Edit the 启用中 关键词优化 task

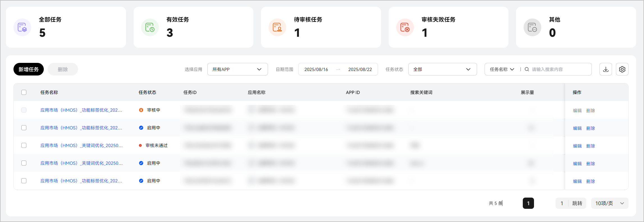pos(577,164)
